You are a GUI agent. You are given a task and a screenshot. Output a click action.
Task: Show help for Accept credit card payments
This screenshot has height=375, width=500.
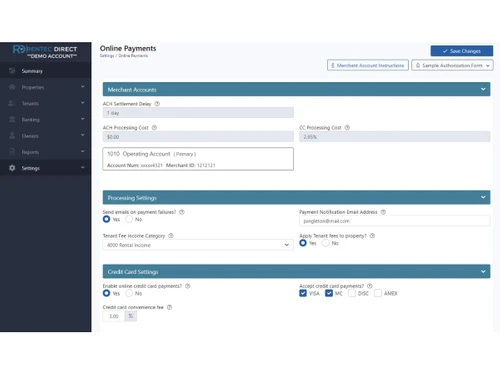[369, 286]
